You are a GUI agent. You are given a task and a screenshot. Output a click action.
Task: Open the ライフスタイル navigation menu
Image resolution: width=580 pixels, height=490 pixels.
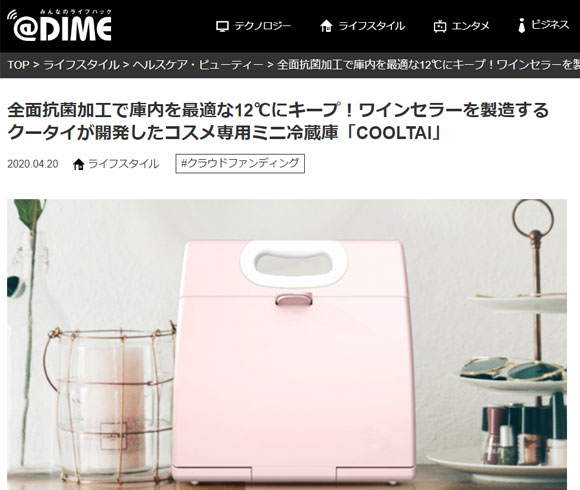coord(371,26)
